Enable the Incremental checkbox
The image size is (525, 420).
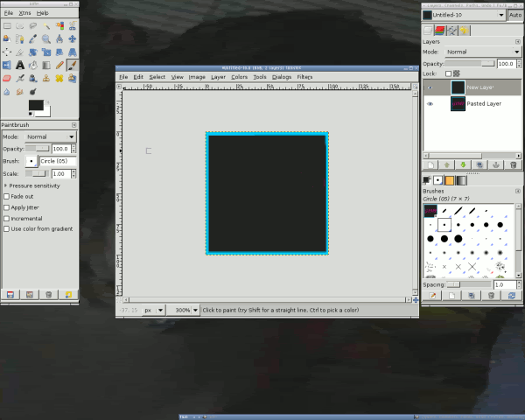coord(6,219)
